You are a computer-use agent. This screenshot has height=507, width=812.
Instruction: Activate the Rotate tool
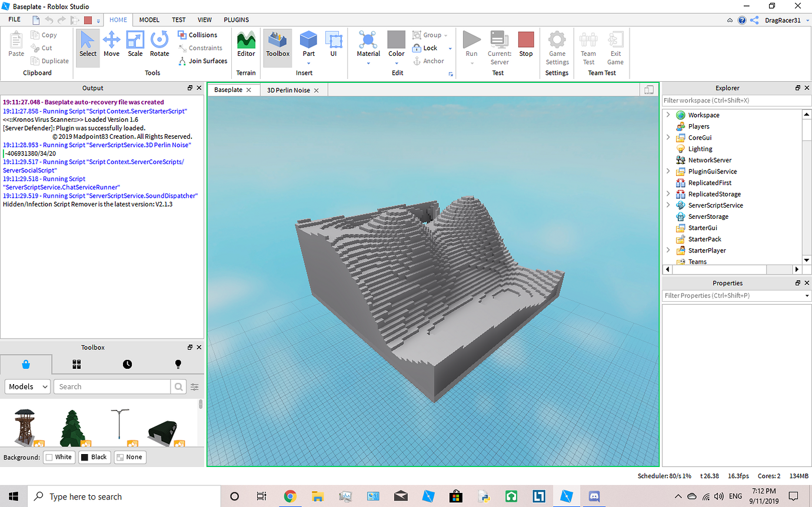click(159, 45)
